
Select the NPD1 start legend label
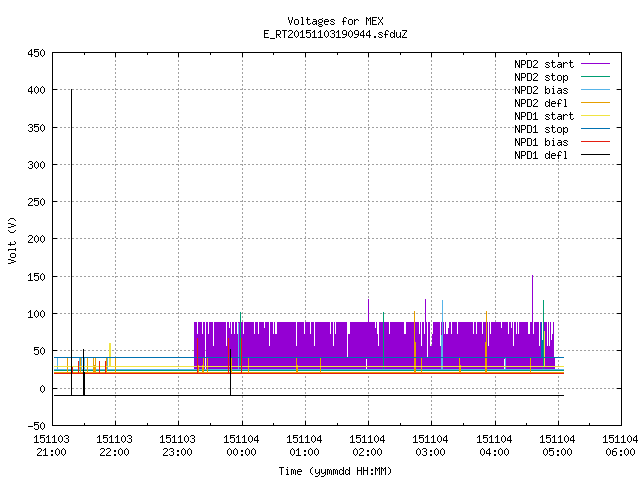click(x=544, y=116)
